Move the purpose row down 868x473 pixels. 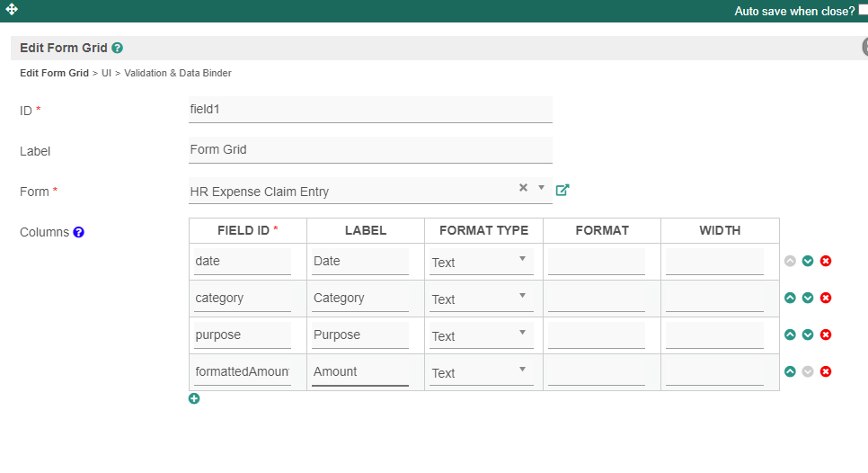pos(808,335)
